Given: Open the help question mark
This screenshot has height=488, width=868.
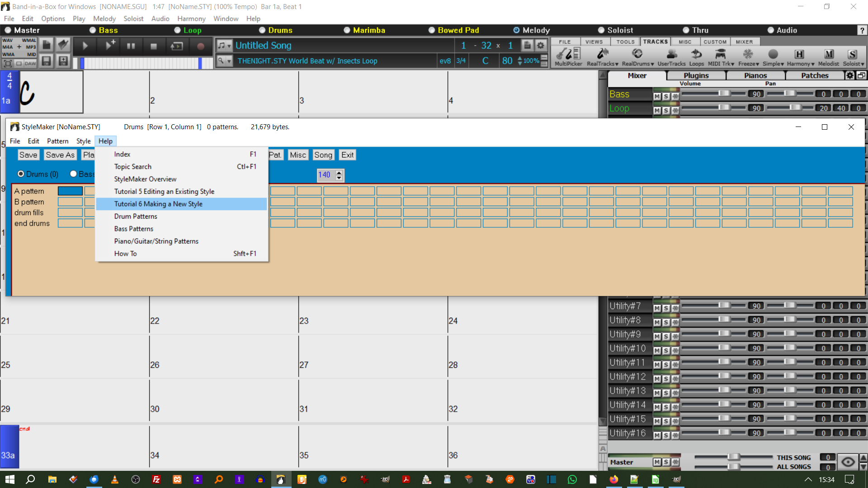Looking at the screenshot, I should click(x=862, y=30).
